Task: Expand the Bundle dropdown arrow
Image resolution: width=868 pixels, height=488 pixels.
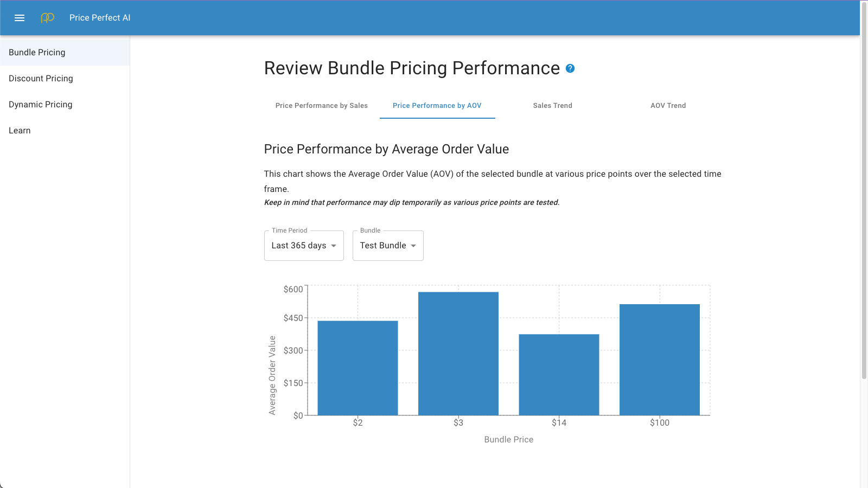Action: click(x=413, y=245)
